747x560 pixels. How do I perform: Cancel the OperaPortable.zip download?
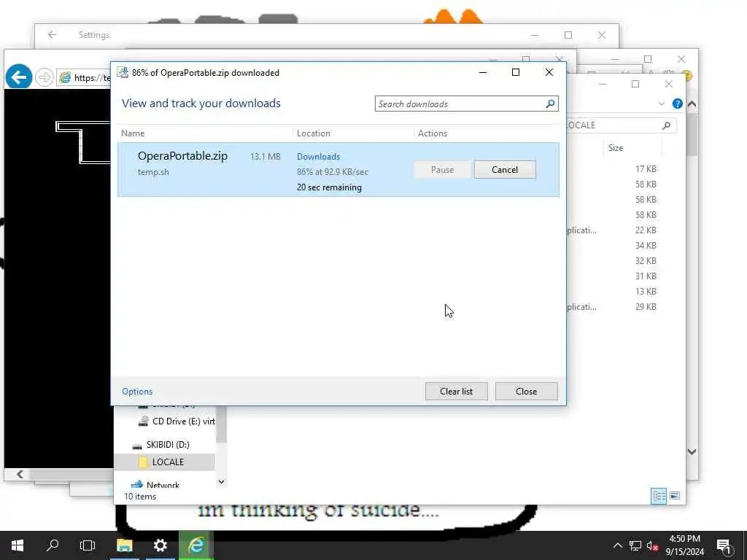pyautogui.click(x=505, y=169)
